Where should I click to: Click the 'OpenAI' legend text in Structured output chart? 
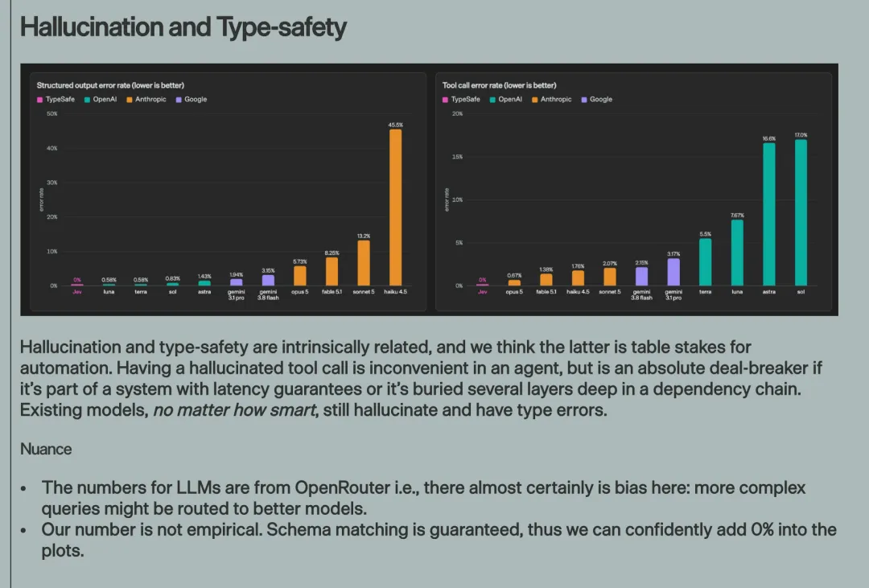pos(105,100)
